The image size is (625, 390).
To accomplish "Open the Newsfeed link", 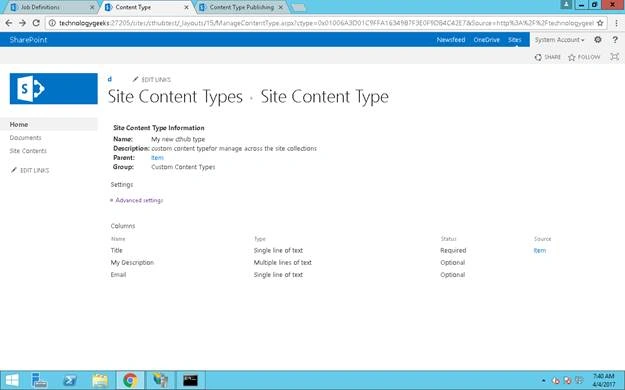I will [x=451, y=39].
